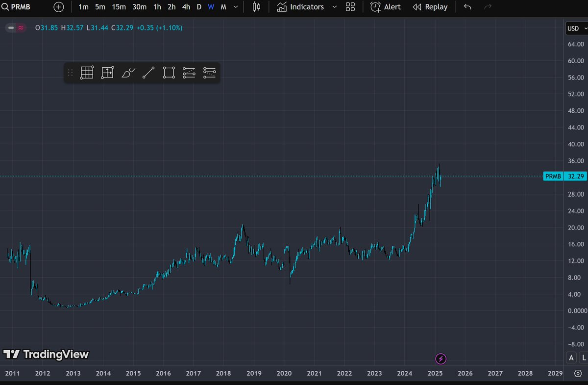Open the candlestick chart type menu
588x385 pixels.
pyautogui.click(x=256, y=7)
